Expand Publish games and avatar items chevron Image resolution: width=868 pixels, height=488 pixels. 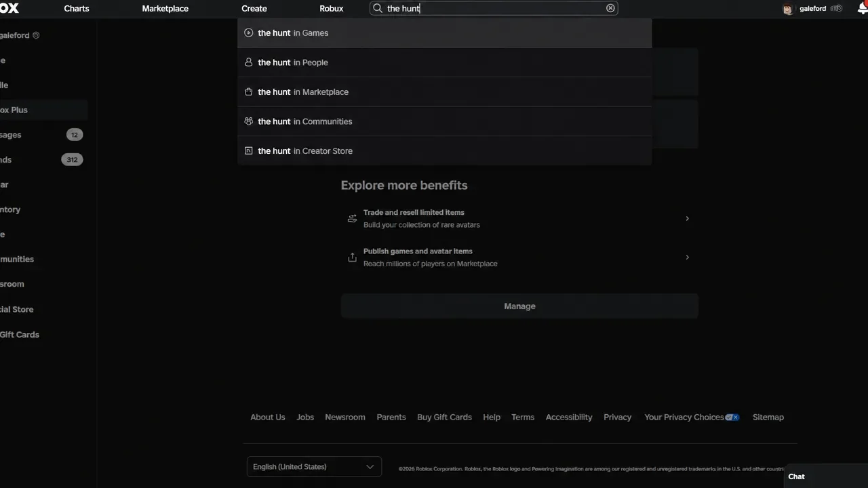[x=687, y=257]
